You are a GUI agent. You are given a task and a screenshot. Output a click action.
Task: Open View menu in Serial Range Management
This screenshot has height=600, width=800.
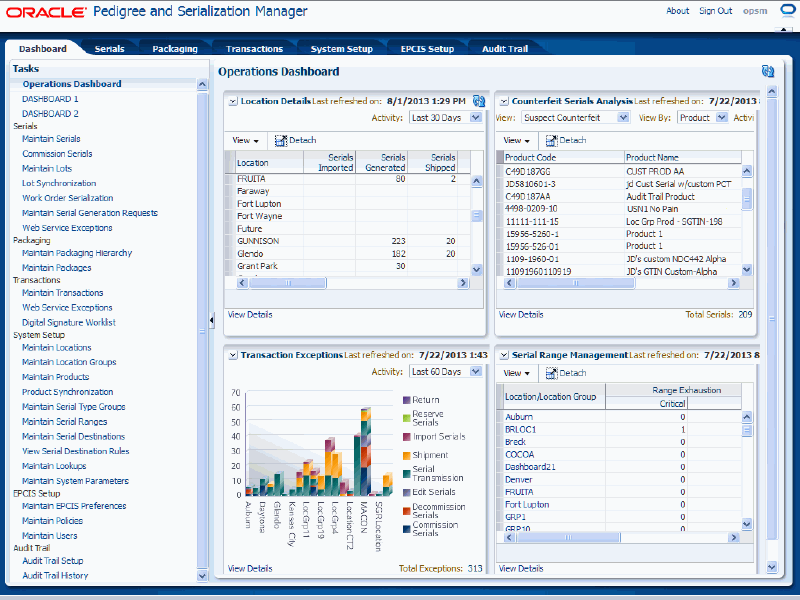click(516, 373)
